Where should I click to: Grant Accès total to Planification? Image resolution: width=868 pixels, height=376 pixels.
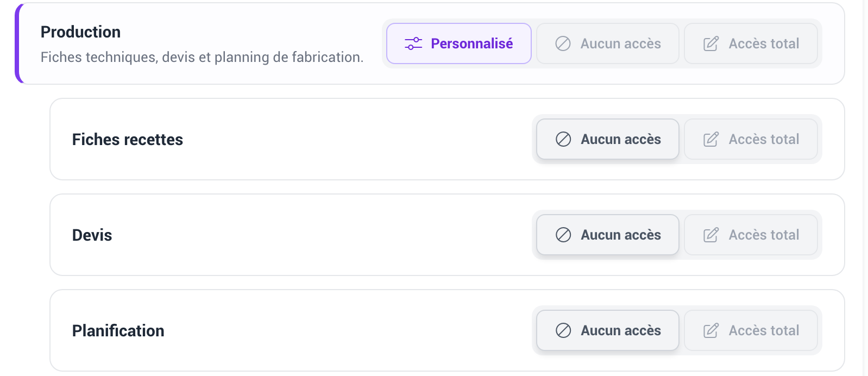coord(751,330)
